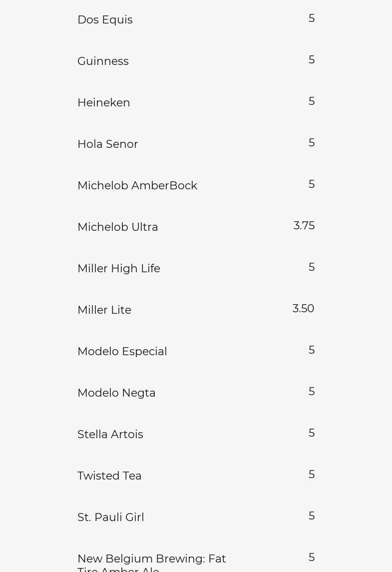392x572 pixels.
Task: Select Miller Lite in the beer list
Action: point(104,310)
